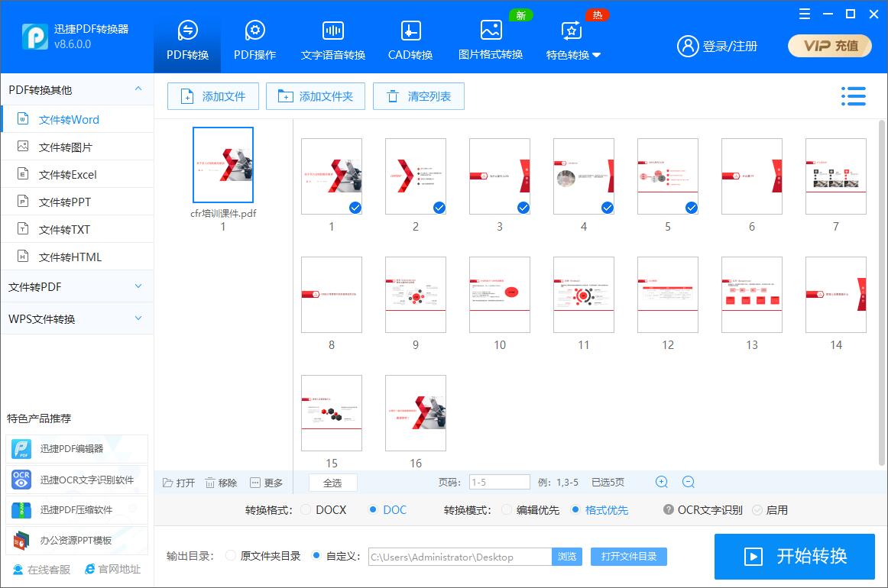This screenshot has height=588, width=888.
Task: Switch thumbnails to list view via the blue list icon
Action: tap(854, 96)
